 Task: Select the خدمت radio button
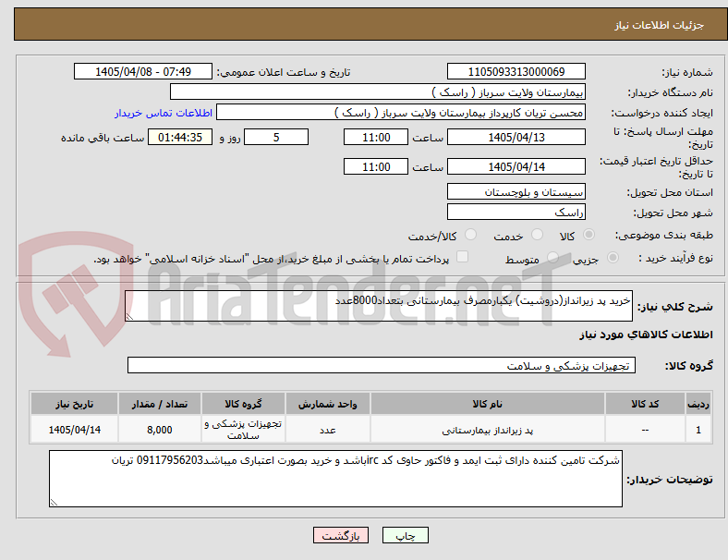click(x=537, y=235)
